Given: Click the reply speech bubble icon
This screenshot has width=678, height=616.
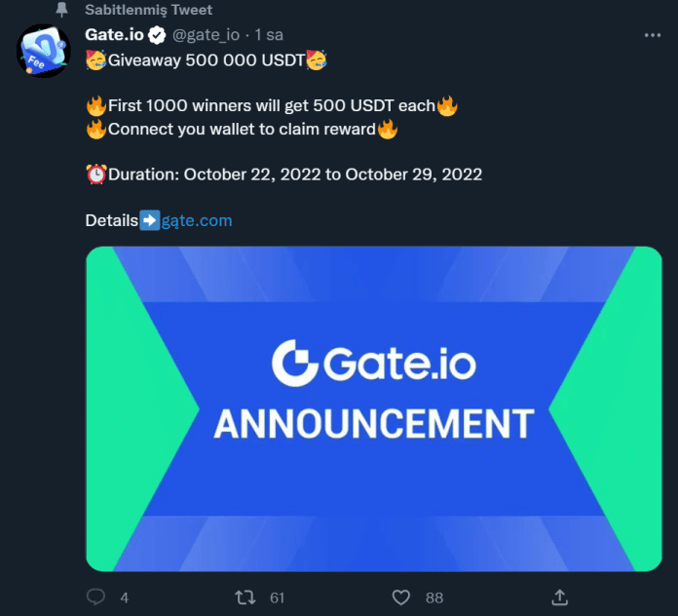Looking at the screenshot, I should point(95,597).
